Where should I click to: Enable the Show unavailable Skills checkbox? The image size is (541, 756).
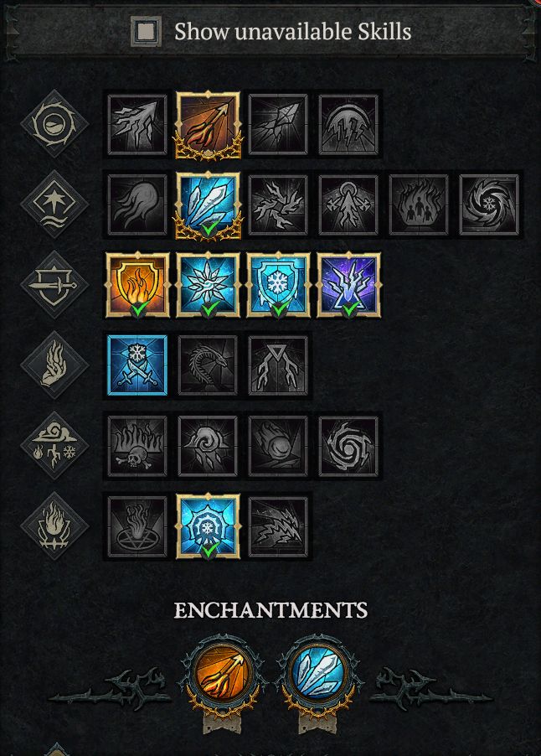[x=146, y=31]
